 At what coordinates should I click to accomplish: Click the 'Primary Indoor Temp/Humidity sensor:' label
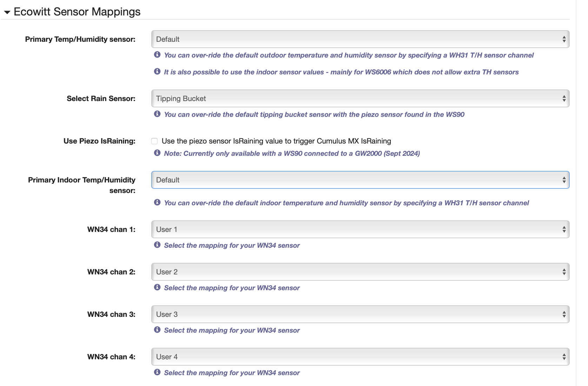[82, 185]
